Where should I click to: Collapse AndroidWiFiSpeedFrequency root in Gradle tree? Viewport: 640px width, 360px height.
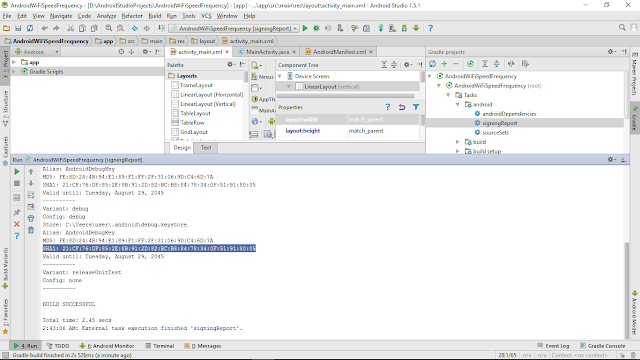pyautogui.click(x=429, y=76)
